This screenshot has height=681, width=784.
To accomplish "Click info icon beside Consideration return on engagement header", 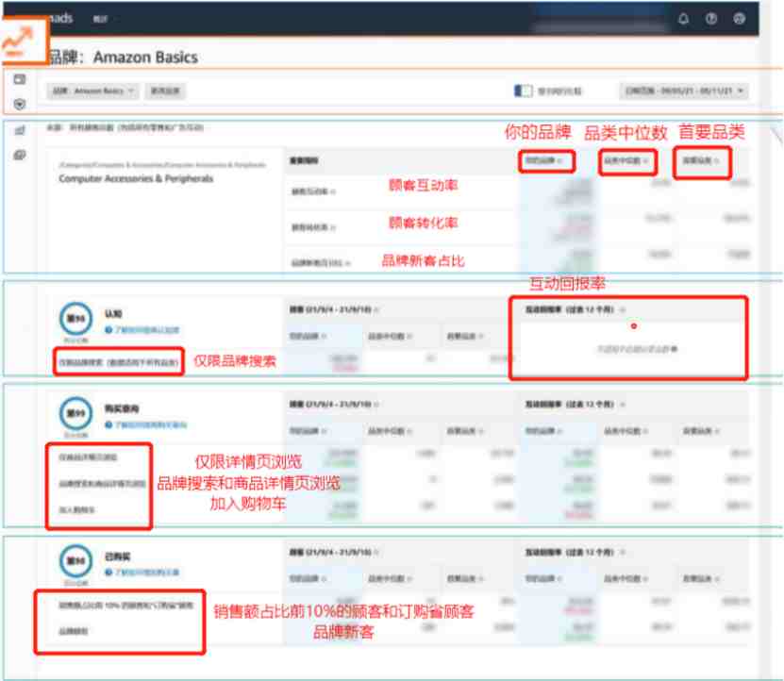I will [x=623, y=405].
